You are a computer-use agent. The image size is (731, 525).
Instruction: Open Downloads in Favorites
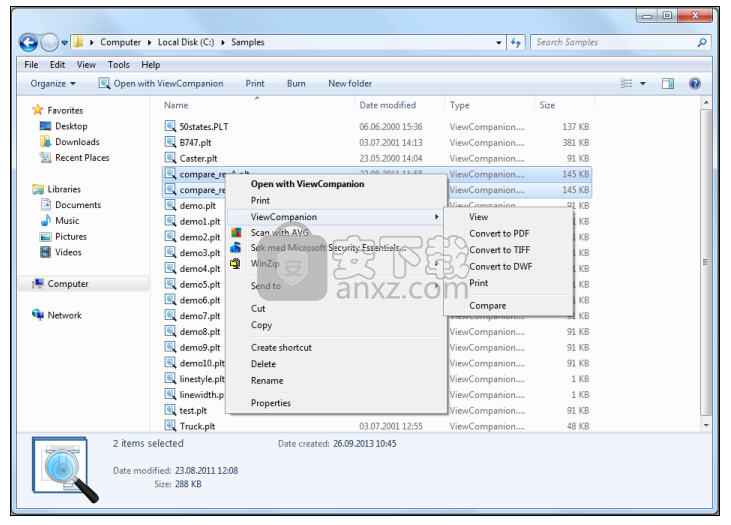pos(77,142)
